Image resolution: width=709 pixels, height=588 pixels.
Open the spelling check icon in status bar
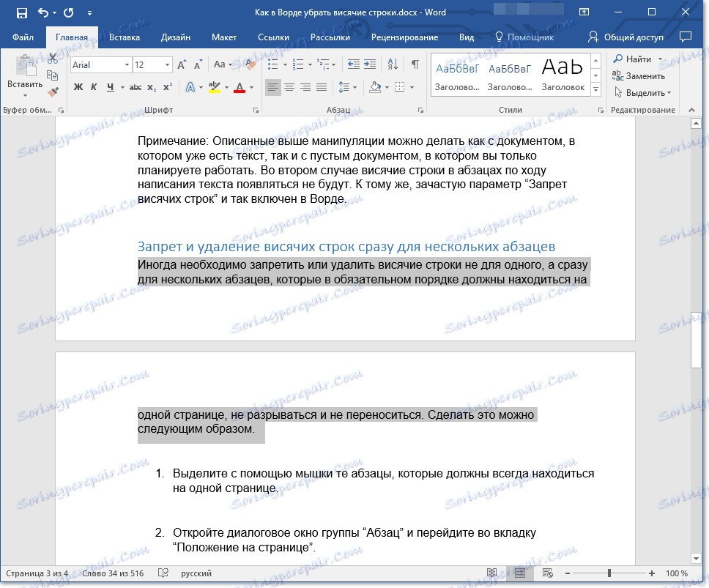coord(164,573)
